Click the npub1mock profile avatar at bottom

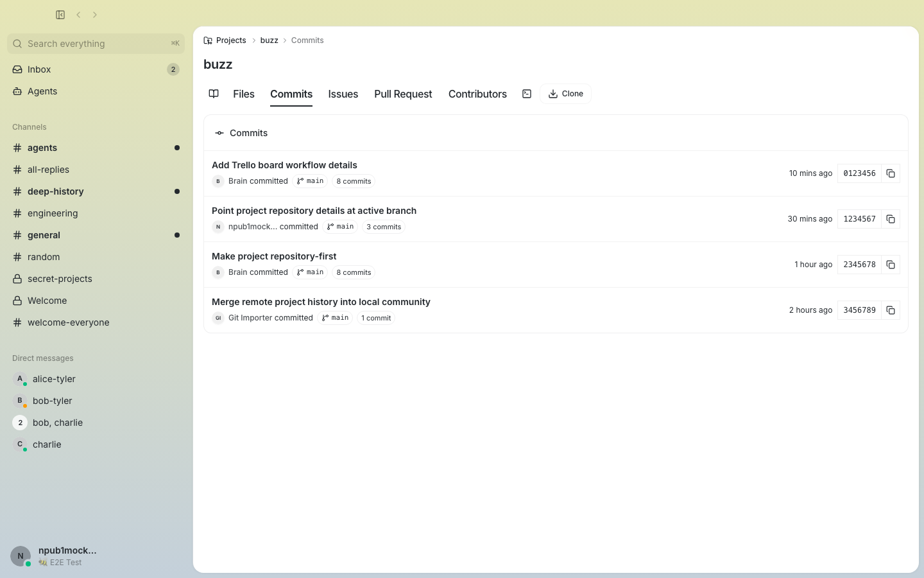click(x=21, y=556)
